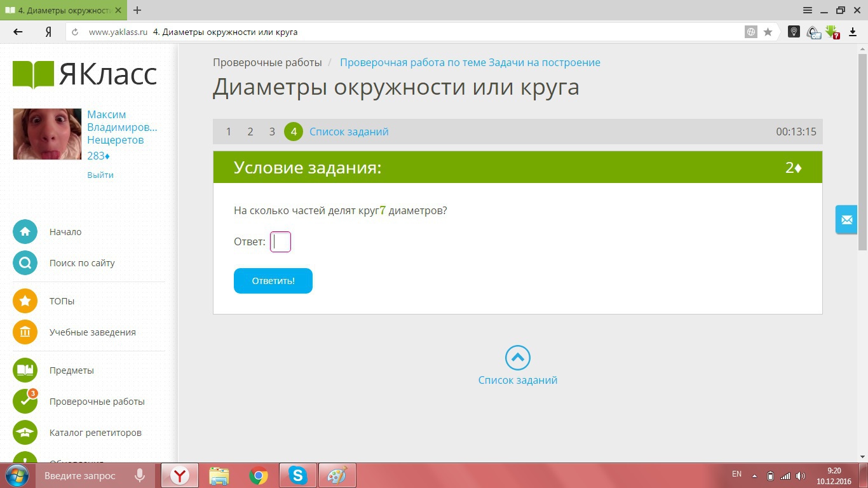Open Paint from the taskbar
Screen dimensions: 868x488
point(337,475)
